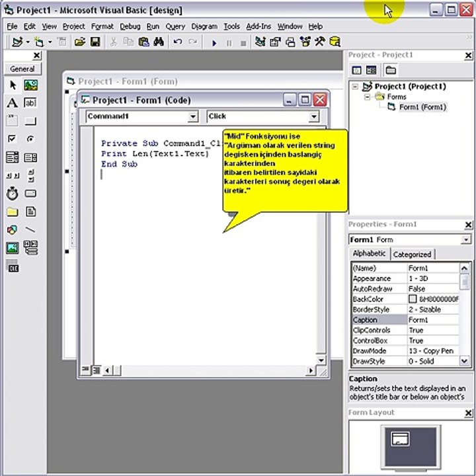Open the Add Form dropdown arrow

tap(50, 42)
